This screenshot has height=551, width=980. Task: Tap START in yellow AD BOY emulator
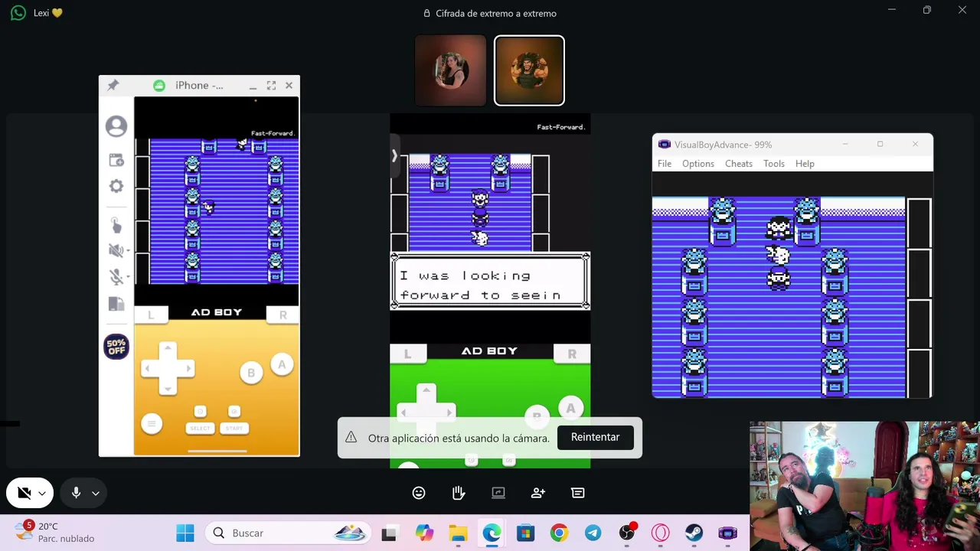234,428
